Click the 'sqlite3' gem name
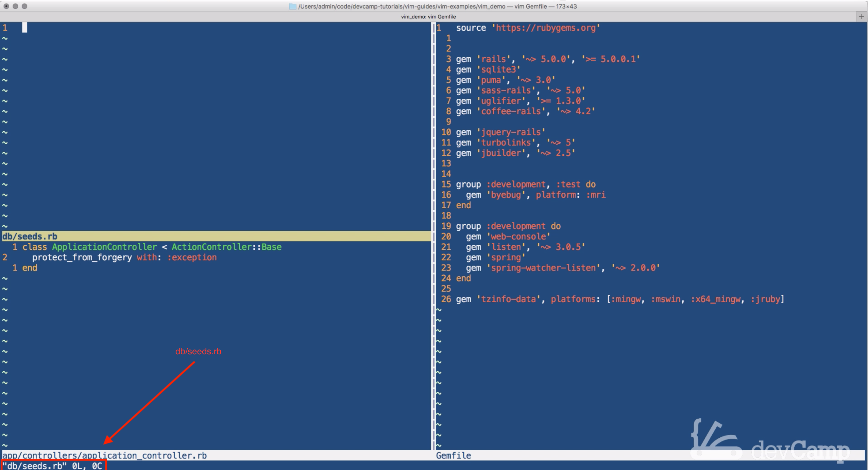 pyautogui.click(x=498, y=70)
